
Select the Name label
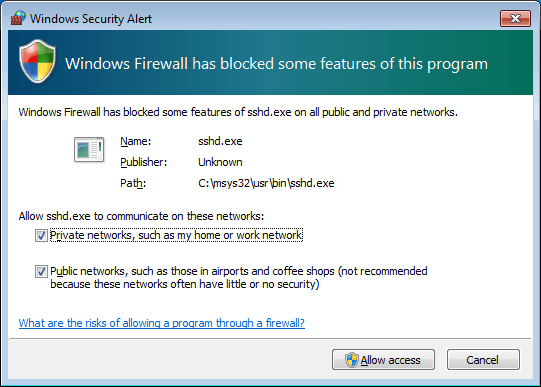[x=136, y=141]
